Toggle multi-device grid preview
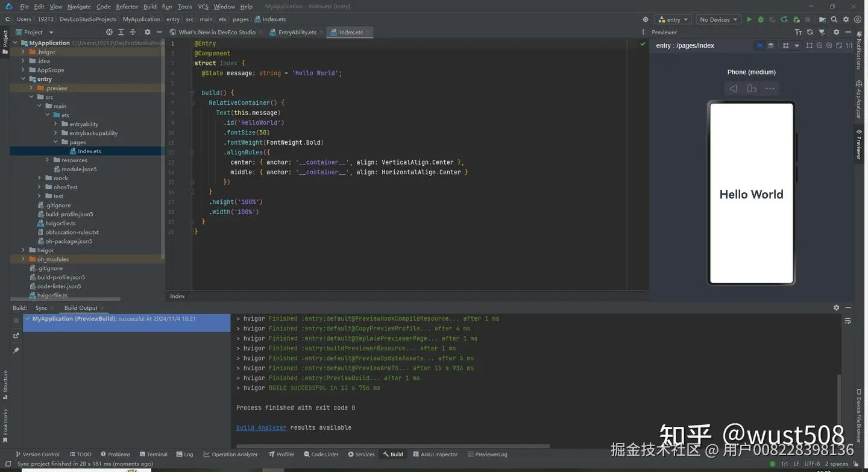The image size is (868, 472). (785, 45)
